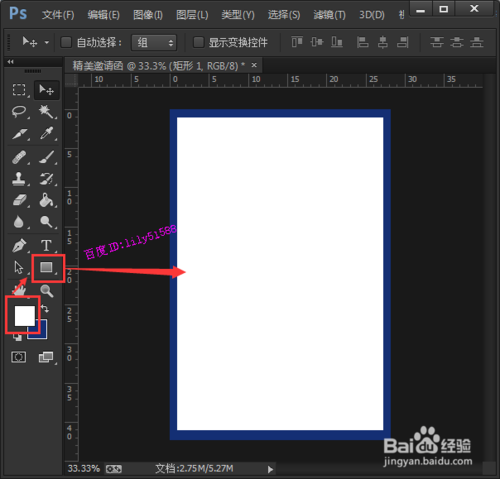500x479 pixels.
Task: Align vertical centers of layers
Action: (x=317, y=42)
